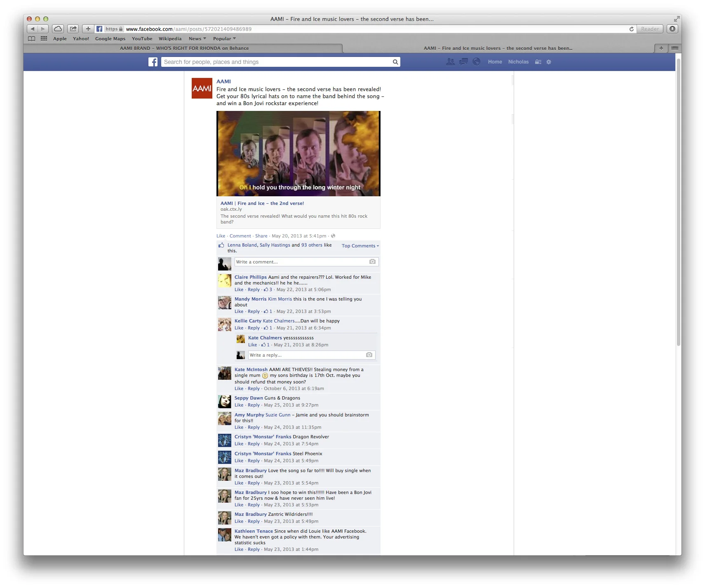Switch to AAMI BRAND Behance tab
Viewport: 705px width, 588px height.
184,48
